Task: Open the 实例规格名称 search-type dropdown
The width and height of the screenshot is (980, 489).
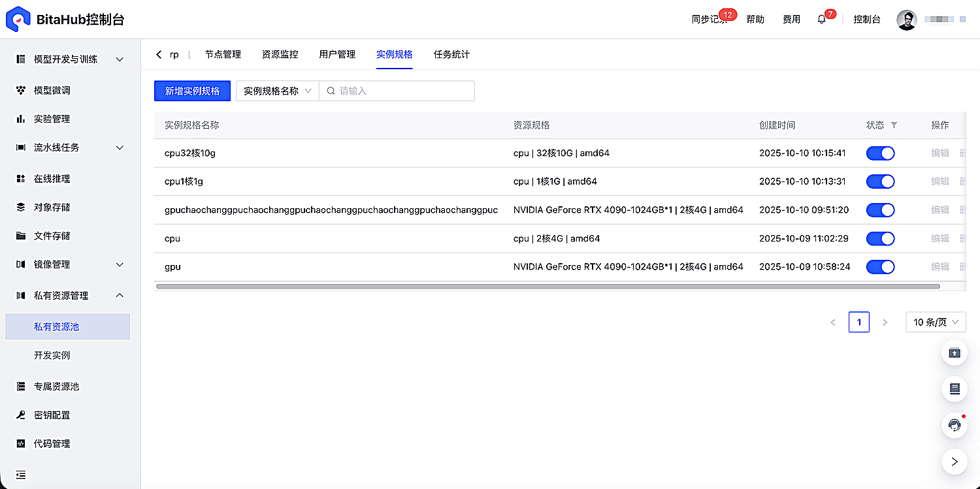Action: point(277,91)
